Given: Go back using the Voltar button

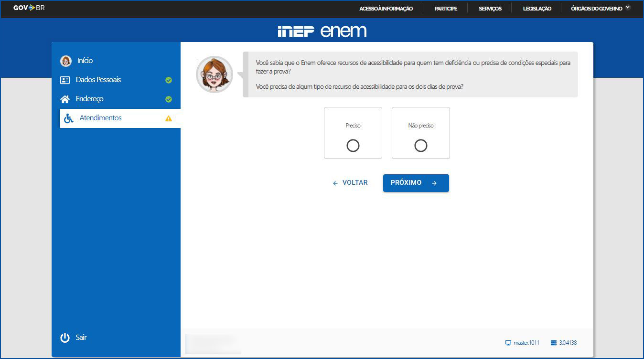Looking at the screenshot, I should (x=350, y=183).
